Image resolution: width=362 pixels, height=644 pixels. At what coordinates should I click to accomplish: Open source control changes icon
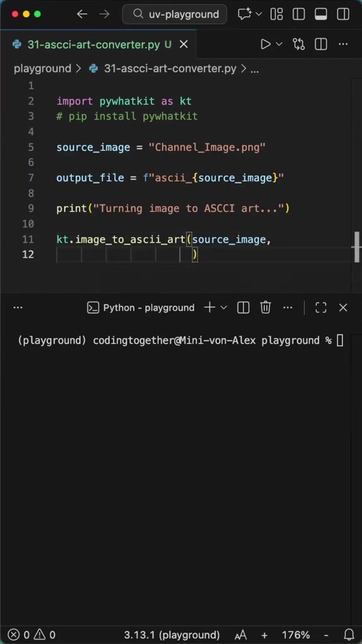[299, 44]
